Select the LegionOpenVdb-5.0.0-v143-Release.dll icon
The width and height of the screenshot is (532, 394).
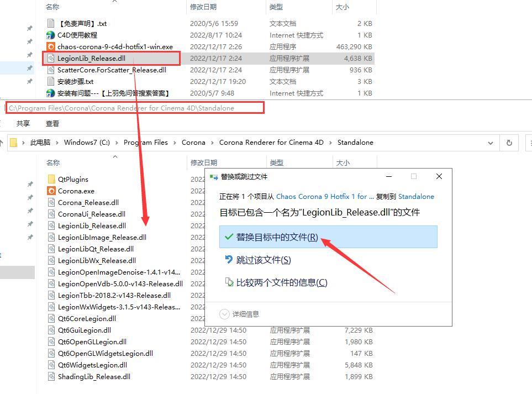click(x=51, y=283)
